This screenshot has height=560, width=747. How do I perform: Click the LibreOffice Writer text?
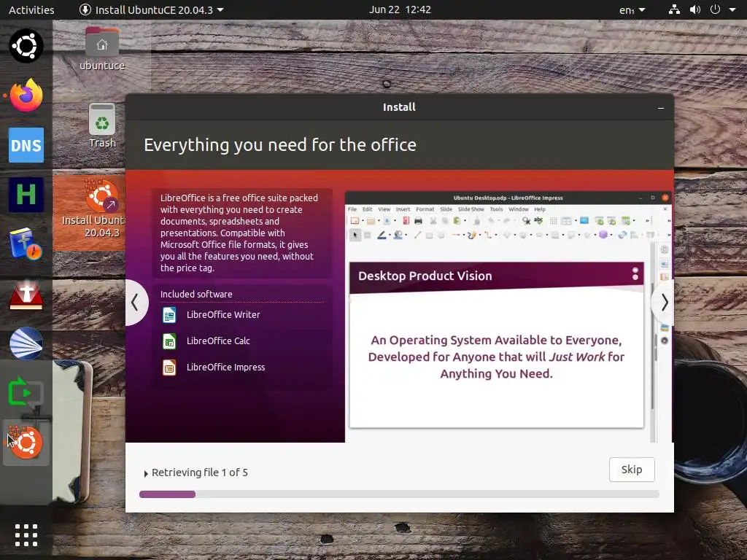[x=223, y=315]
